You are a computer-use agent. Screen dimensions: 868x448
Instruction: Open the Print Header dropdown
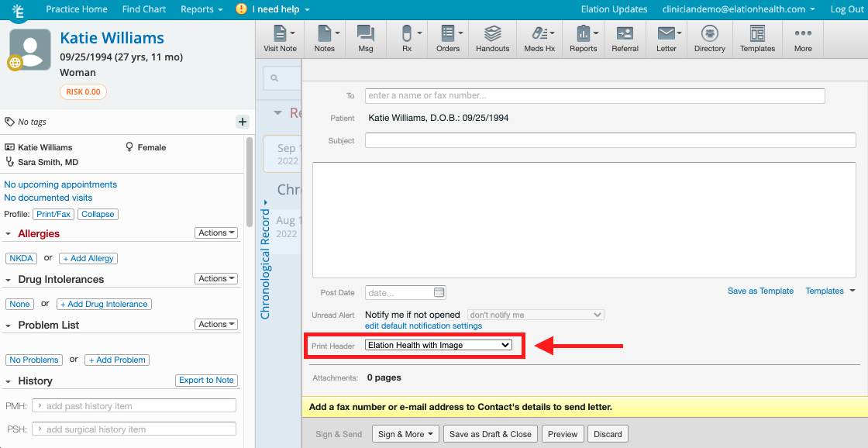pos(438,345)
